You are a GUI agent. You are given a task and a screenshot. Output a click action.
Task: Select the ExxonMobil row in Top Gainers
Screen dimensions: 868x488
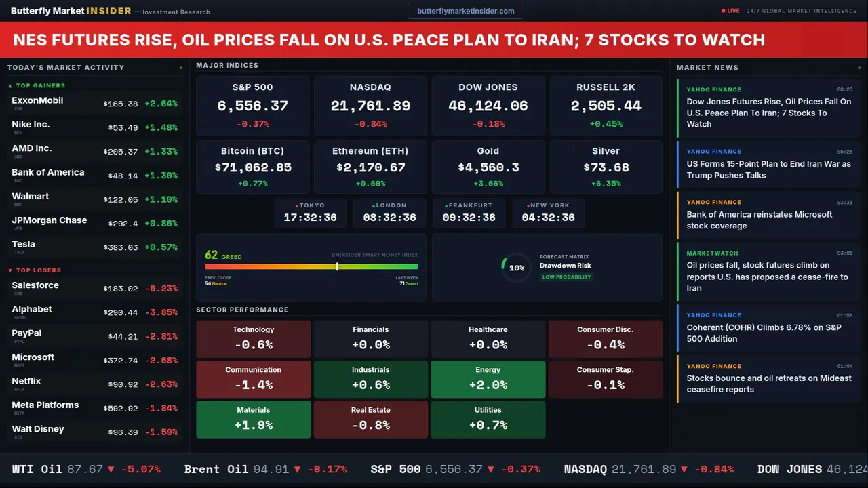tap(94, 103)
